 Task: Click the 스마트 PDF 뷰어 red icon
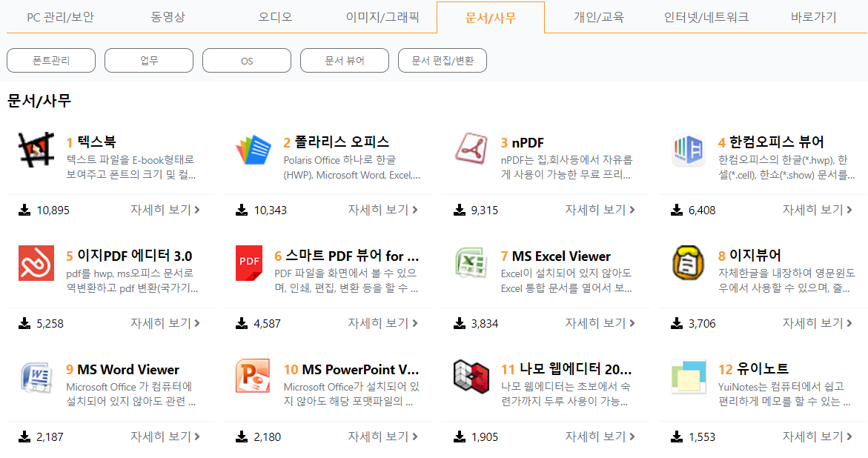click(249, 263)
